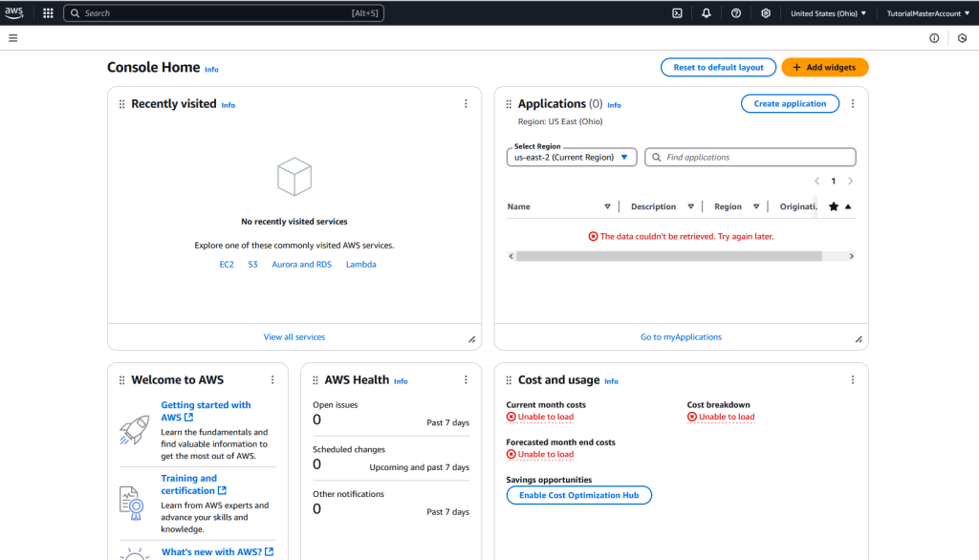Screen dimensions: 979x560
Task: Click the Applications widget resize corner handle
Action: click(x=859, y=339)
